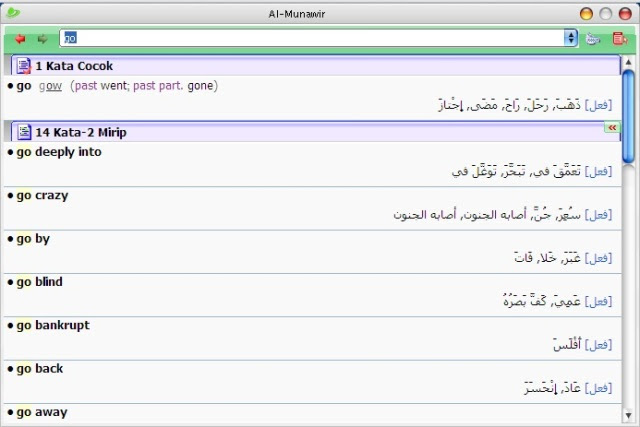Click the red dictionary icon in toolbar
The image size is (640, 427).
click(x=620, y=39)
